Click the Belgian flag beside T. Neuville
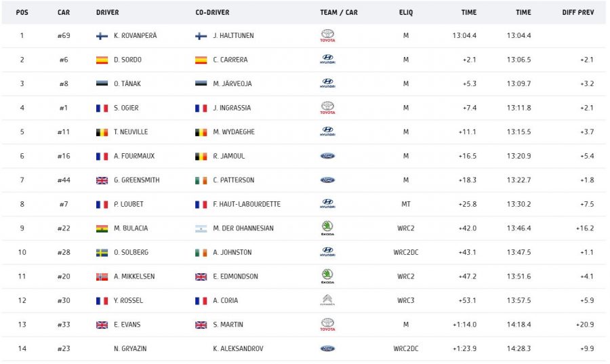The height and width of the screenshot is (364, 610). pyautogui.click(x=102, y=132)
